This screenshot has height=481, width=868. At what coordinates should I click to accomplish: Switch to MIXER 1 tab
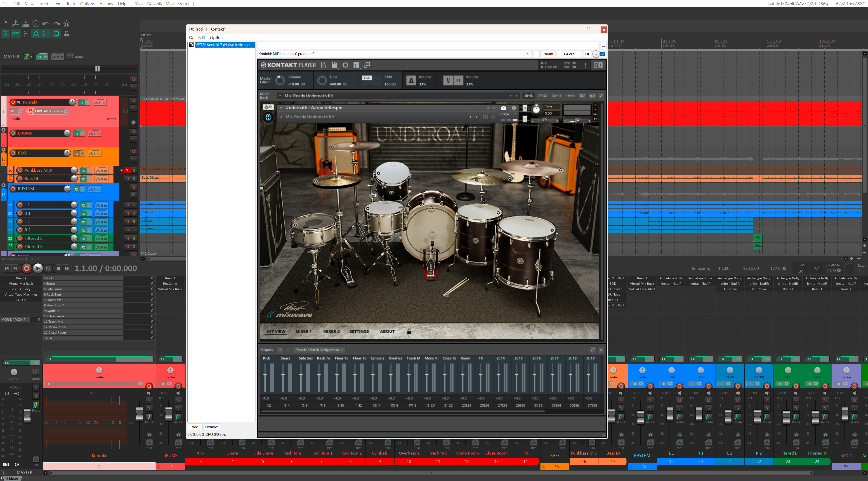(303, 331)
